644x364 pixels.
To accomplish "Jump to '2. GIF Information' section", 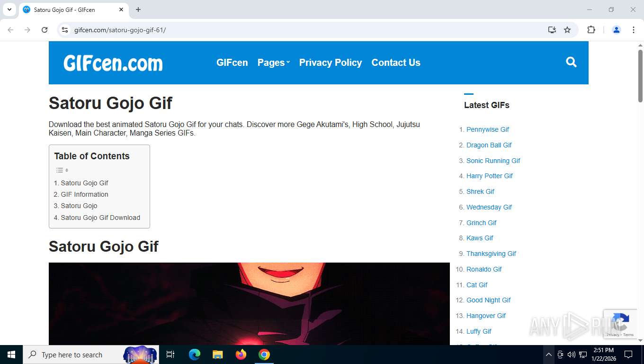I will (81, 194).
